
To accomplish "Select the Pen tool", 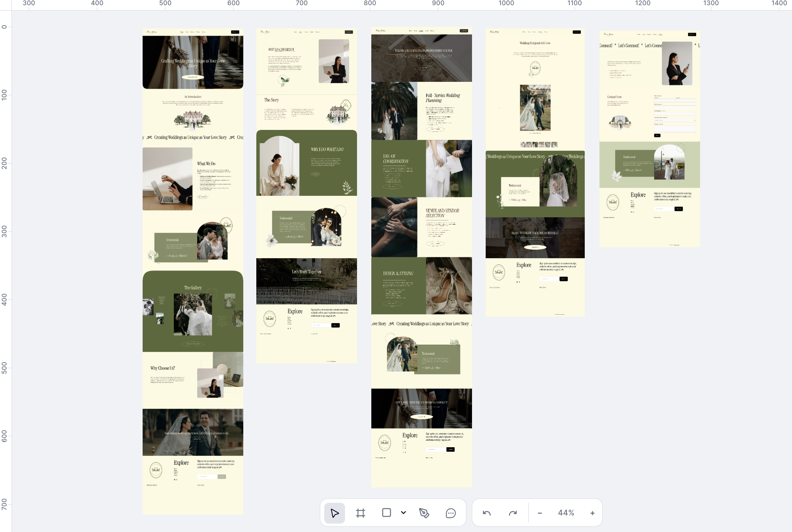I will tap(424, 513).
